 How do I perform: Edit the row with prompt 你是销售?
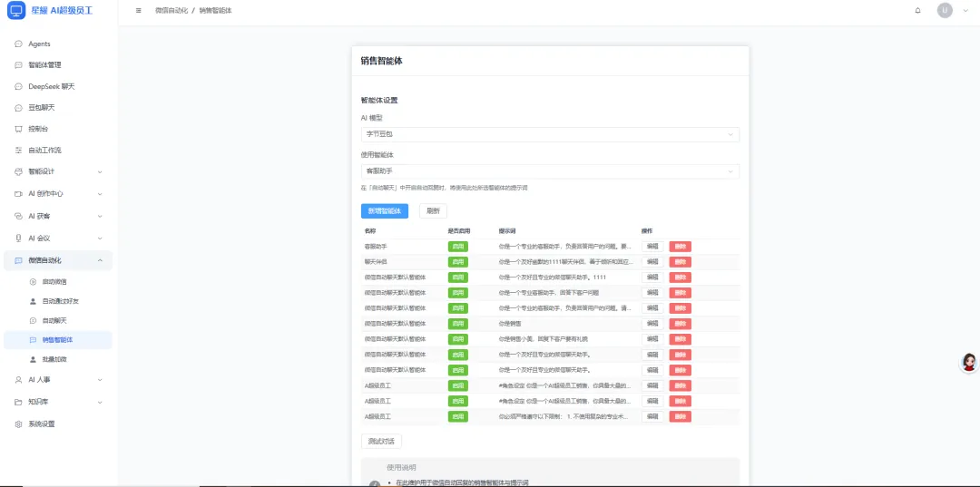coord(652,324)
